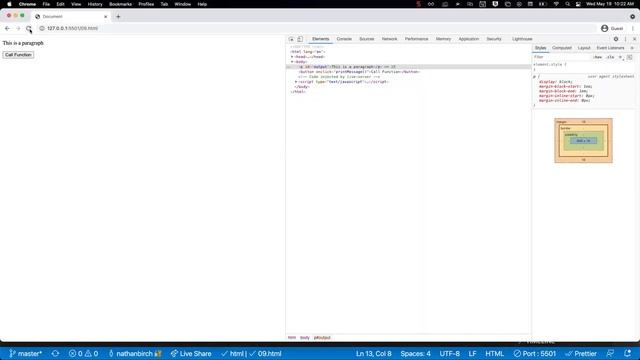This screenshot has height=360, width=640.
Task: Open the Lighthouse tab in DevTools
Action: click(x=522, y=39)
